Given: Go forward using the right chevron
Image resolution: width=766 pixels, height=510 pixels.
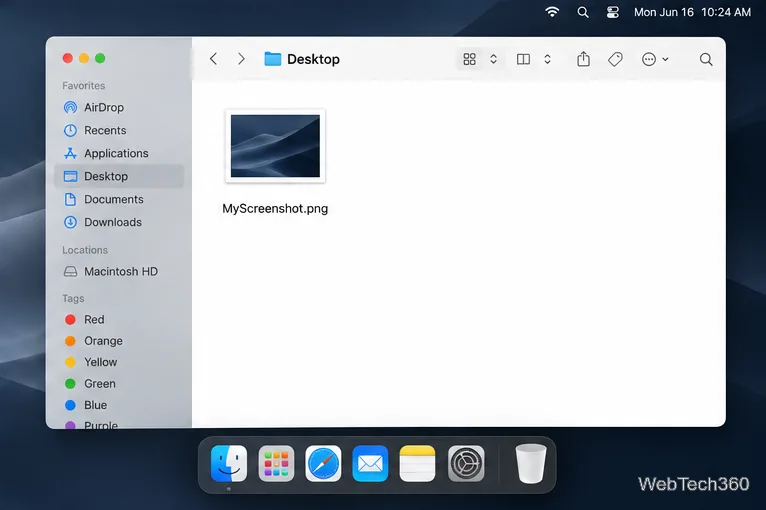Looking at the screenshot, I should [x=241, y=59].
